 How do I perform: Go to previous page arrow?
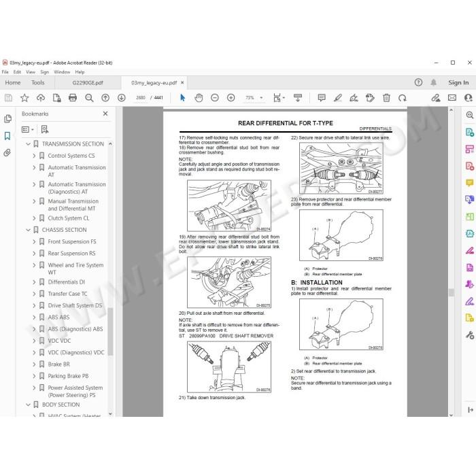pos(105,98)
